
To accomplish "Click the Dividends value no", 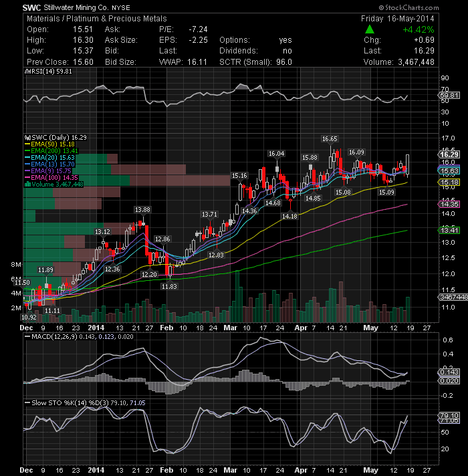I will coord(287,51).
